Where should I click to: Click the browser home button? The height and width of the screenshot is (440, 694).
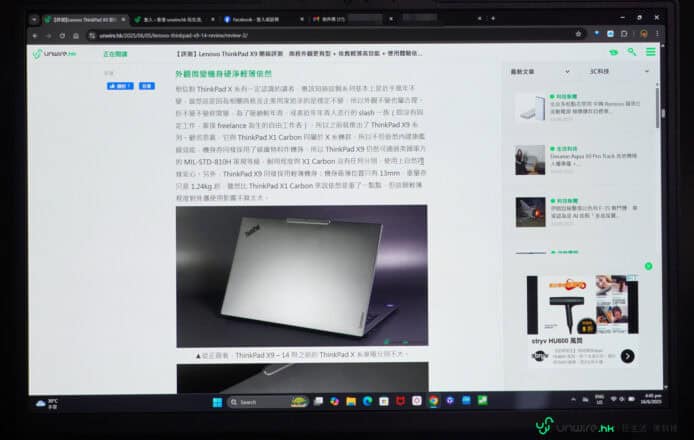tap(76, 35)
